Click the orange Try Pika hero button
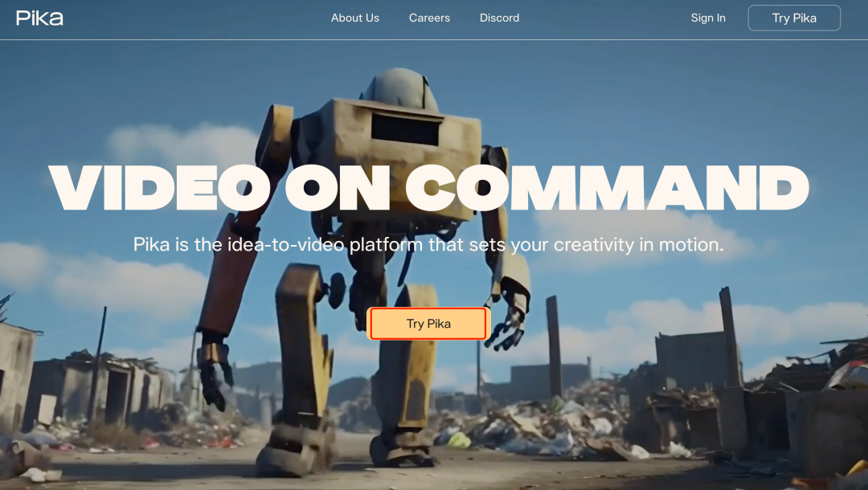The height and width of the screenshot is (490, 868). (x=428, y=324)
